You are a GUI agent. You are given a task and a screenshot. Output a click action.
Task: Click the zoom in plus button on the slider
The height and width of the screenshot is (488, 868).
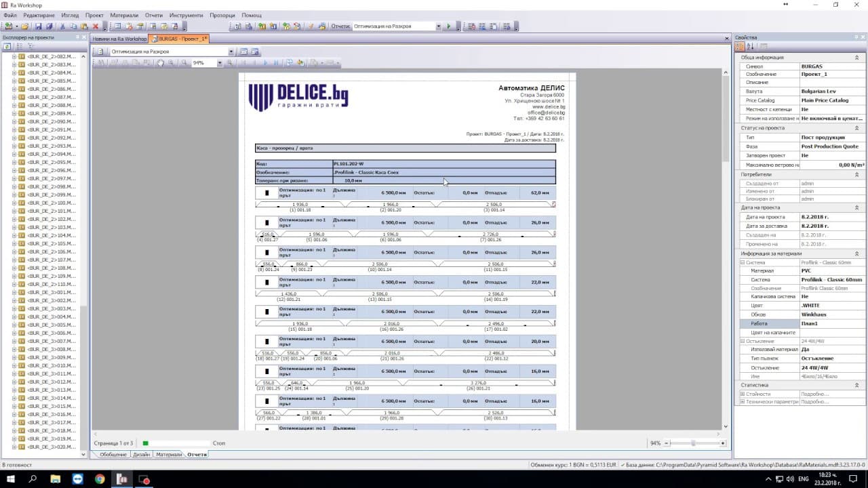tap(723, 443)
